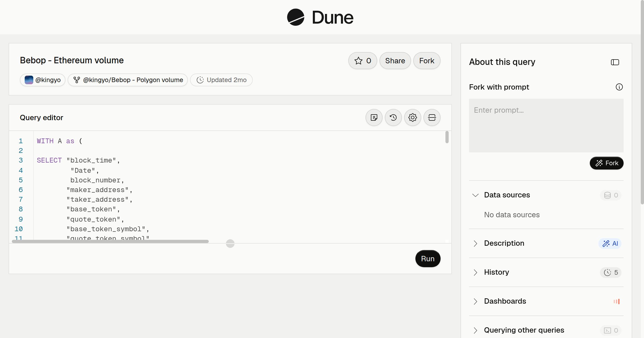
Task: Click the editor horizontal scrollbar
Action: pyautogui.click(x=110, y=241)
